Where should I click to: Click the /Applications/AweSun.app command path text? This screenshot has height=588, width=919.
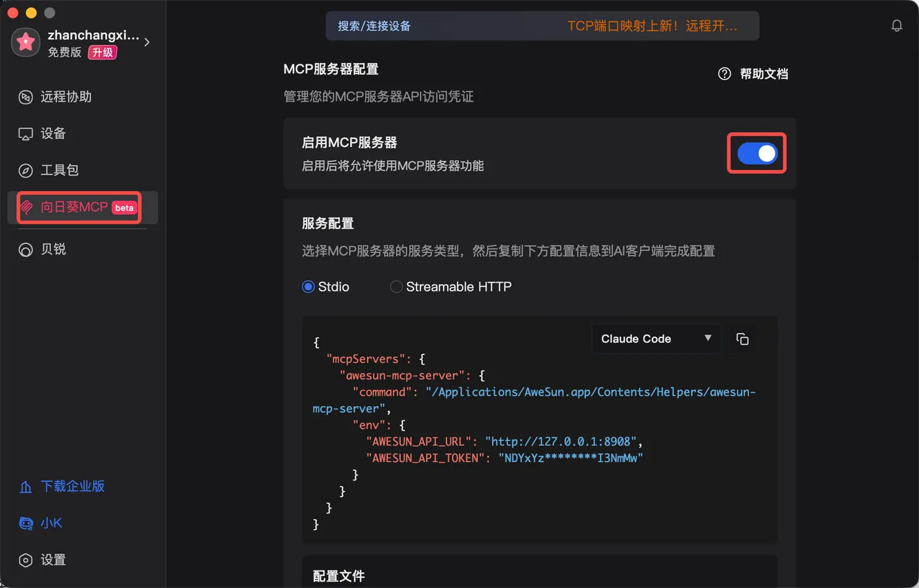(534, 400)
